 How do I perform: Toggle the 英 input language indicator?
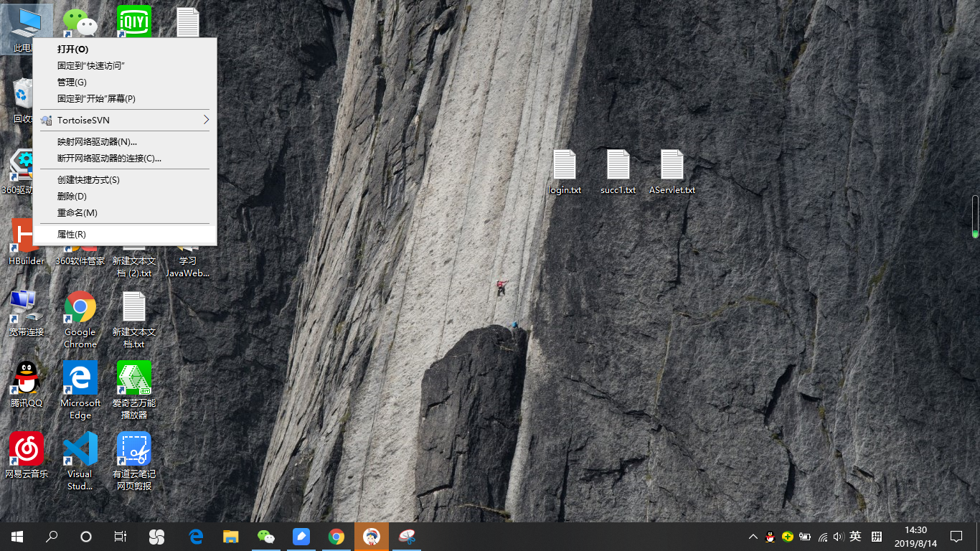(855, 537)
